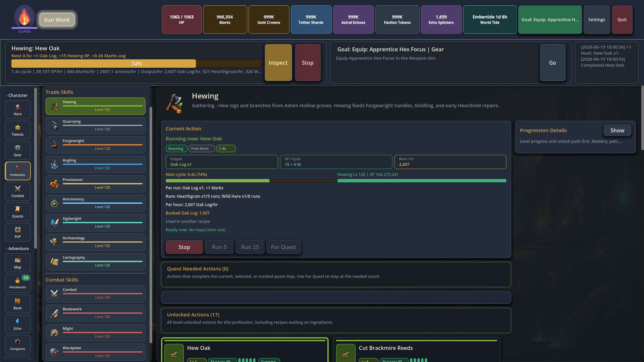
Task: Click the Run 25 button
Action: coord(250,247)
